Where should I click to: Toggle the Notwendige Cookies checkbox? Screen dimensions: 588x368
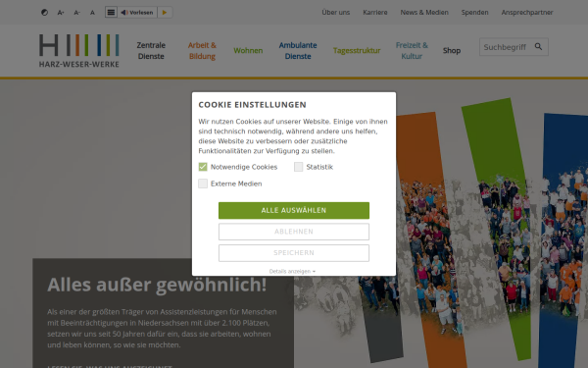tap(203, 167)
